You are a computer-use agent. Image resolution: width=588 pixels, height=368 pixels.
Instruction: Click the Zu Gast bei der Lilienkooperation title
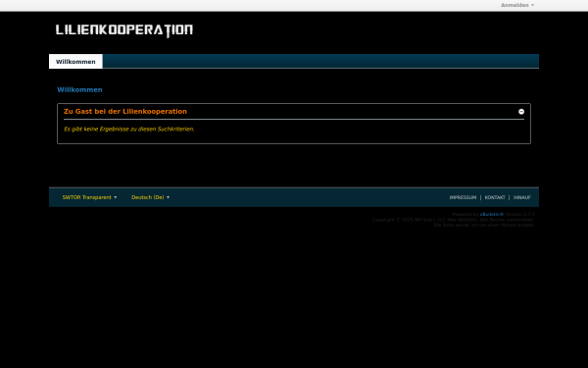coord(125,112)
